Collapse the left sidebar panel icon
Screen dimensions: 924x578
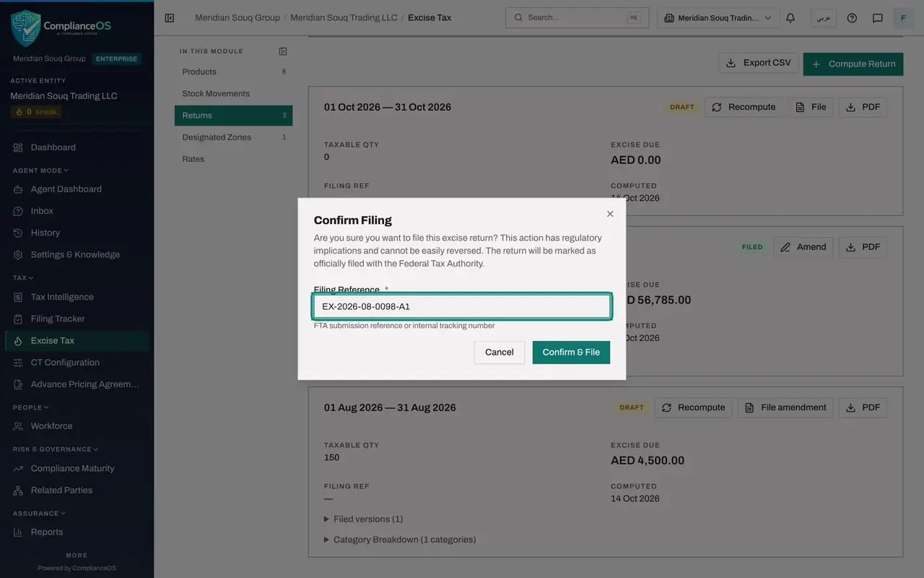pyautogui.click(x=170, y=18)
